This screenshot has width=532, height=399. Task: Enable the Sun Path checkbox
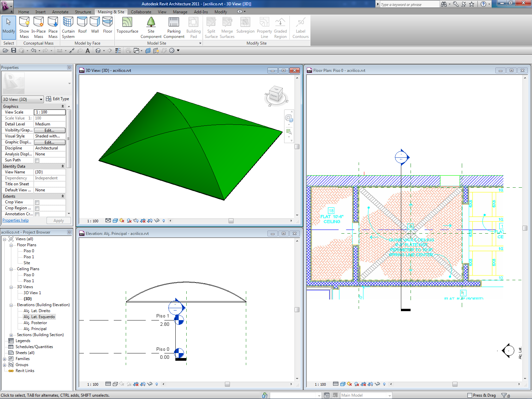point(37,160)
